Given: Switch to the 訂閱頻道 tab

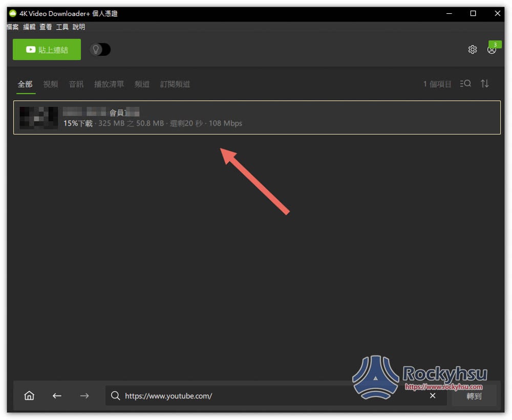Looking at the screenshot, I should (175, 84).
